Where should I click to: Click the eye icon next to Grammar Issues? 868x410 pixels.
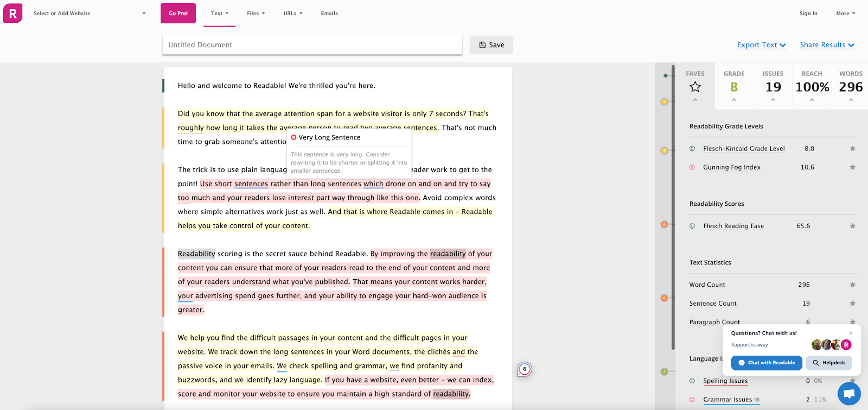757,400
